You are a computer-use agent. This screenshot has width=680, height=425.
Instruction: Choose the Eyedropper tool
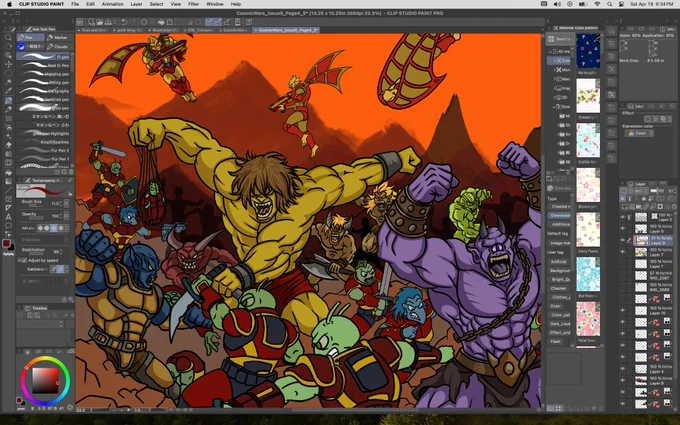pyautogui.click(x=8, y=91)
